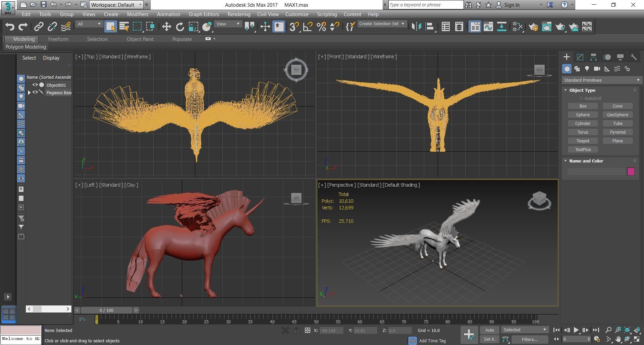Screen dimensions: 644x345
Task: Expand the Pegasus Base tree item
Action: [29, 92]
